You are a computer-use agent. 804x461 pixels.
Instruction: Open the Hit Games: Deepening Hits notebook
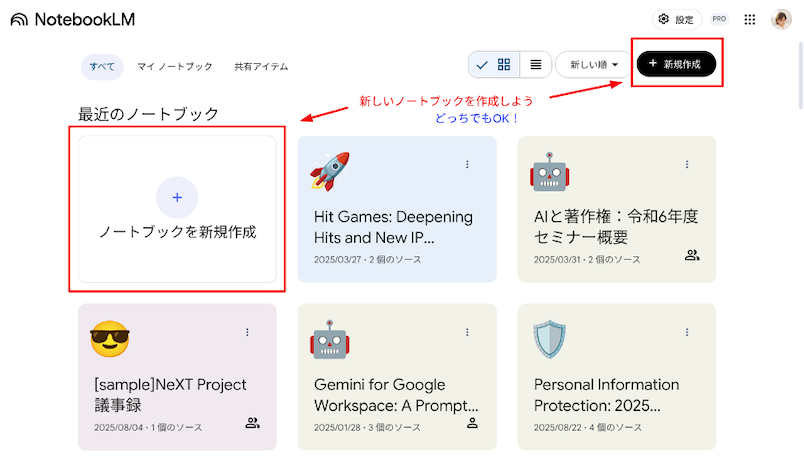coord(397,209)
